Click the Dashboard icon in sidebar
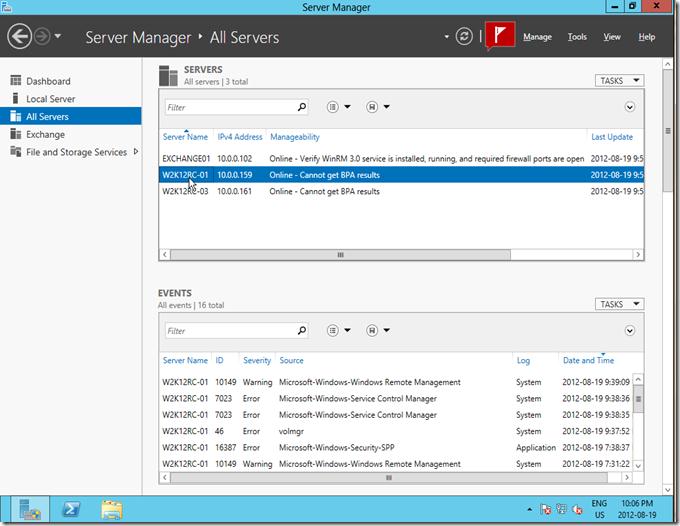 pyautogui.click(x=16, y=81)
